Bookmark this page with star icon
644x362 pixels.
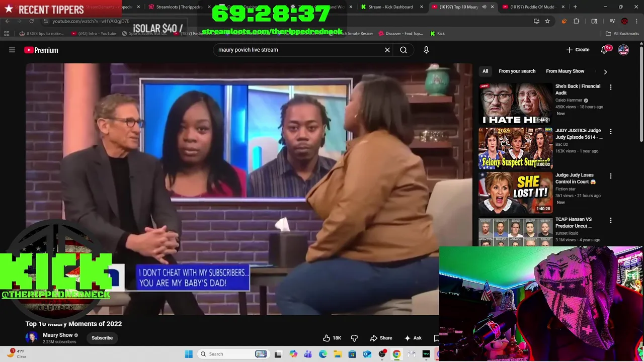pyautogui.click(x=547, y=21)
